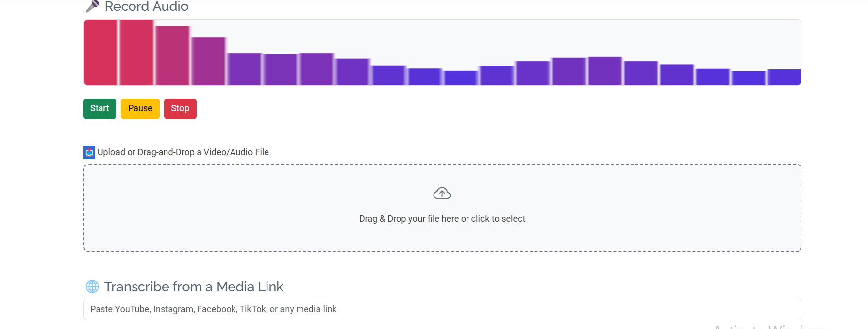Open the file picker via drop zone
Image resolution: width=868 pixels, height=329 pixels.
pyautogui.click(x=442, y=207)
